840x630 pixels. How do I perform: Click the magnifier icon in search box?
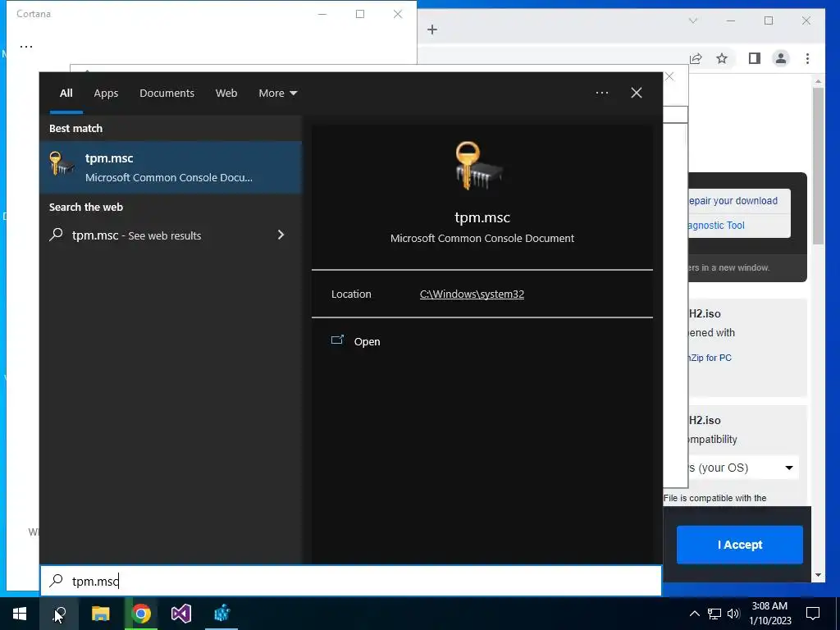(x=57, y=581)
